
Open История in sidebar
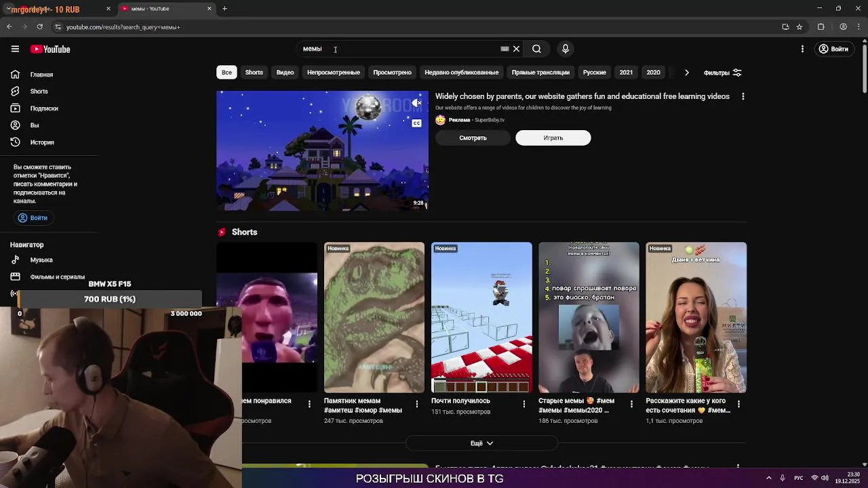tap(42, 142)
